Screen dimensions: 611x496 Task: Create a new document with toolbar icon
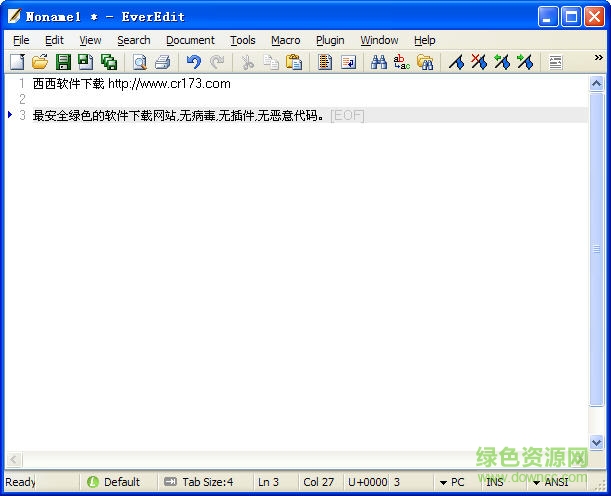pyautogui.click(x=17, y=62)
